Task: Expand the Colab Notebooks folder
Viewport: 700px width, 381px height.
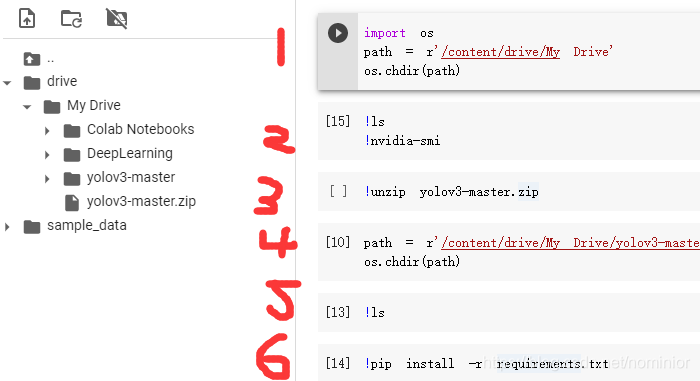Action: tap(47, 131)
